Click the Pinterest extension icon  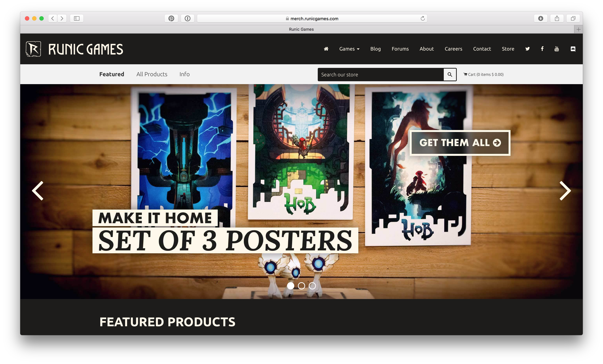coord(171,18)
